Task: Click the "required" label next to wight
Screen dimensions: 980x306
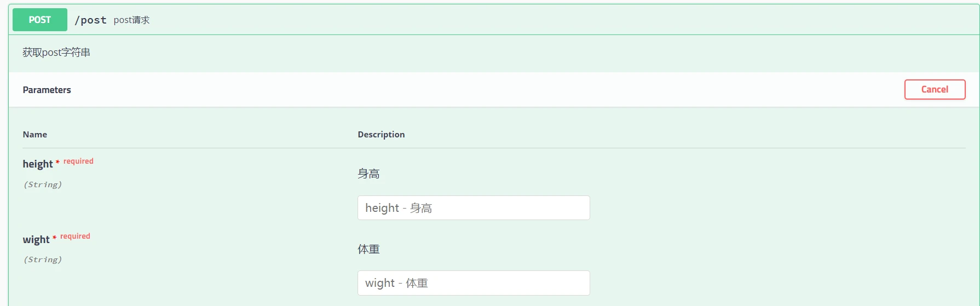Action: [75, 236]
